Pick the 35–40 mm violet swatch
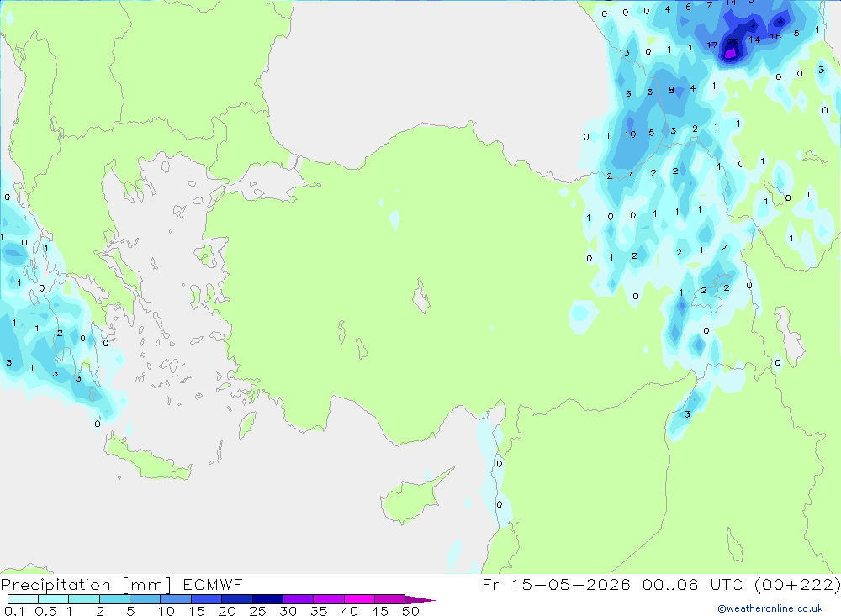Screen dimensions: 841x616 tap(328, 599)
